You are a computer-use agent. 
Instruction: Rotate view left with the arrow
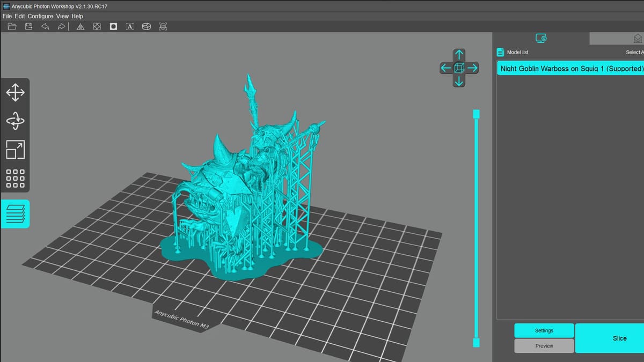(x=446, y=68)
